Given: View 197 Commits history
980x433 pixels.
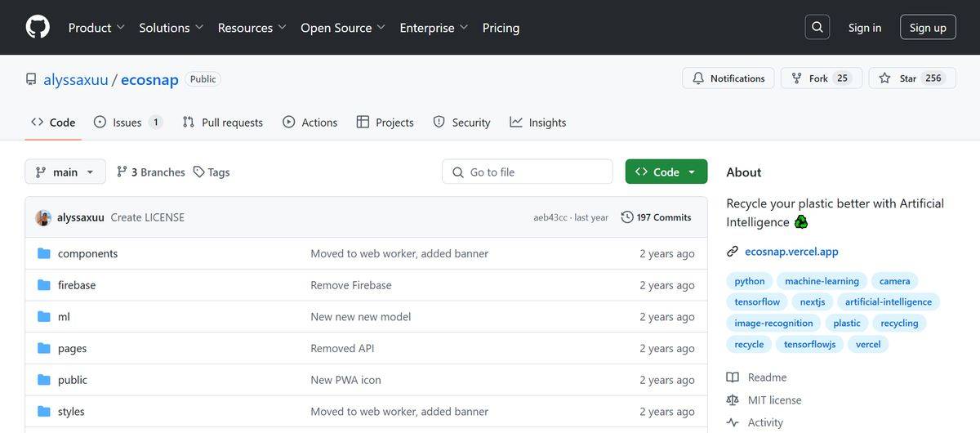Looking at the screenshot, I should [x=657, y=217].
